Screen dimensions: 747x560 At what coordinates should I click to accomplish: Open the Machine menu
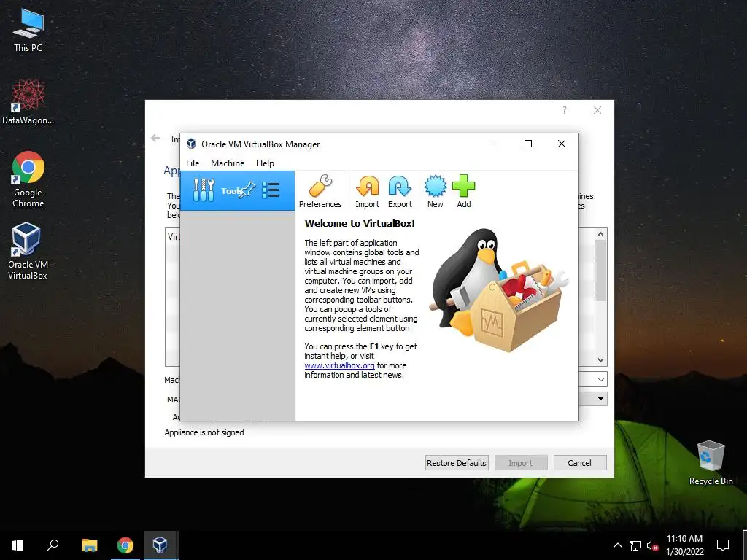[x=228, y=163]
